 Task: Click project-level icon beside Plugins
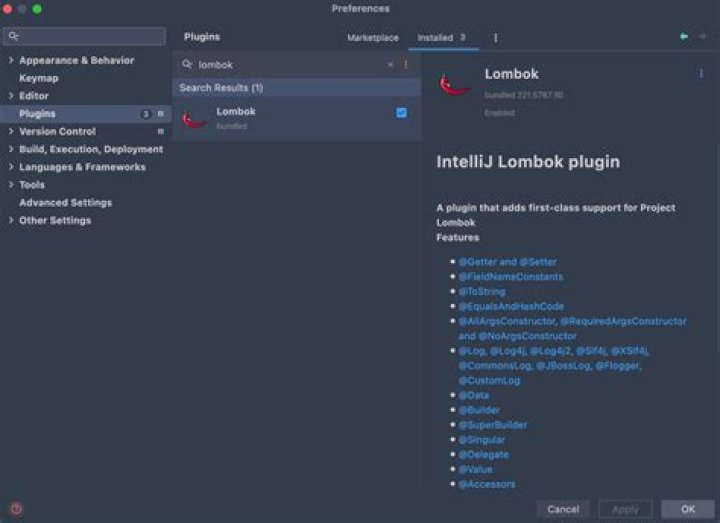161,114
